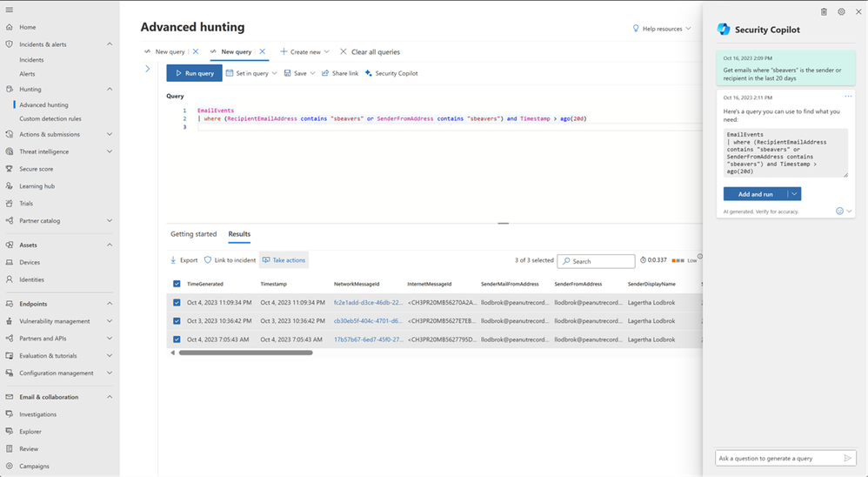
Task: Click Link to incident
Action: click(230, 260)
